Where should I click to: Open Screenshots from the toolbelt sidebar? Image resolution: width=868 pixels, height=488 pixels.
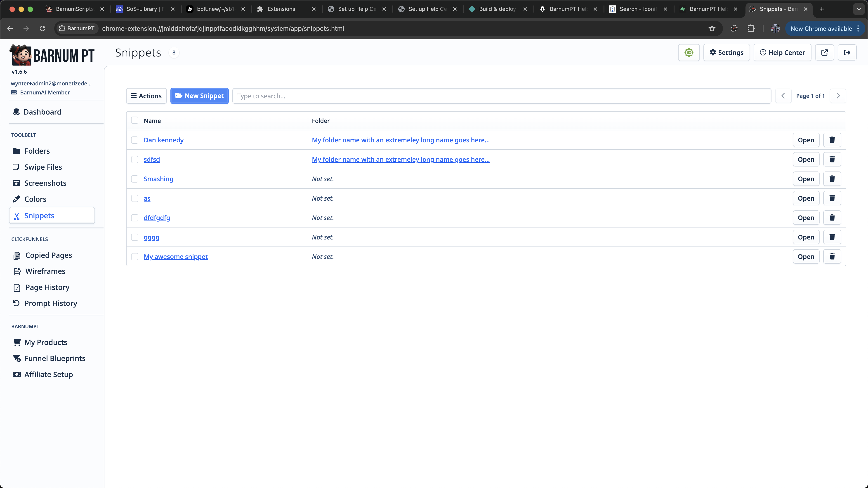[x=45, y=183]
